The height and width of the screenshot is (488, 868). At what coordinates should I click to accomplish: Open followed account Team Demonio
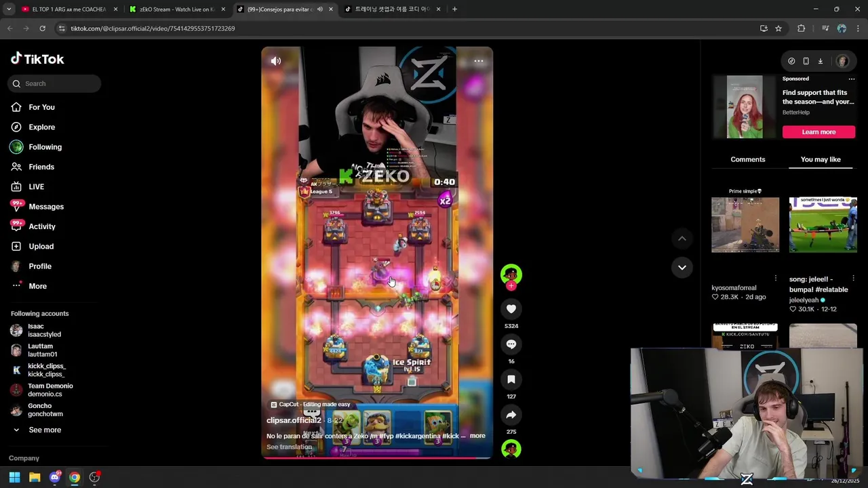click(50, 390)
